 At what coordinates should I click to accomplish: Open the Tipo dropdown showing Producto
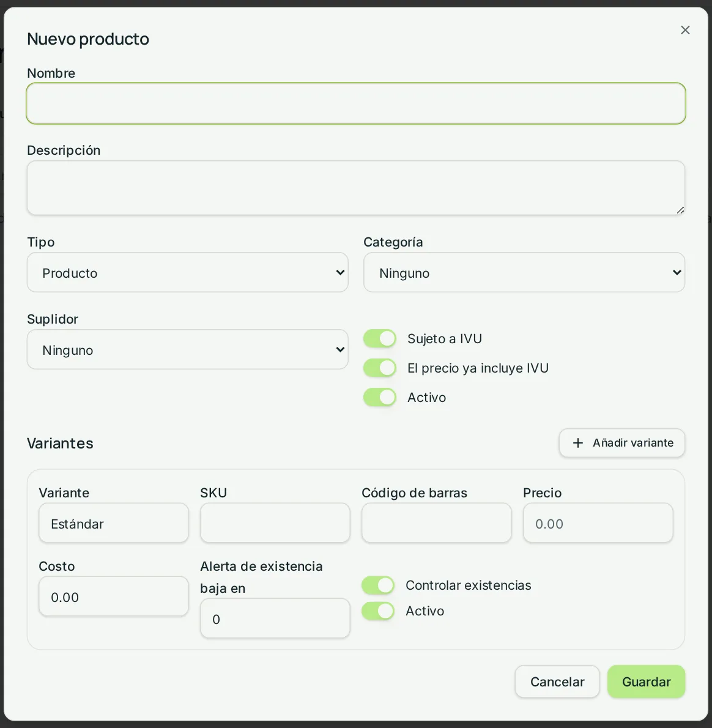[188, 272]
